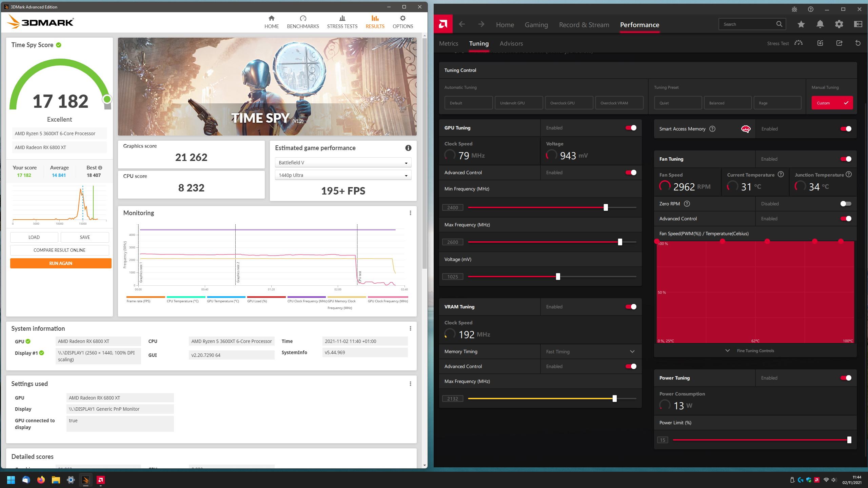
Task: Switch to 3DMark STRESS TESTS tab
Action: coord(342,22)
